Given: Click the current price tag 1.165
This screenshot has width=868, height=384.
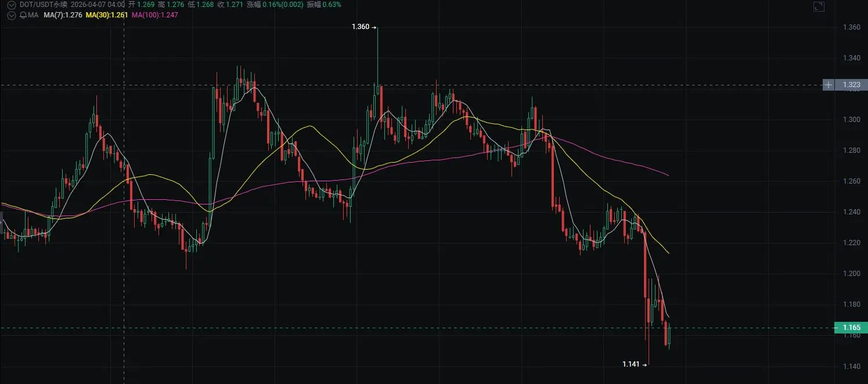Looking at the screenshot, I should click(851, 328).
